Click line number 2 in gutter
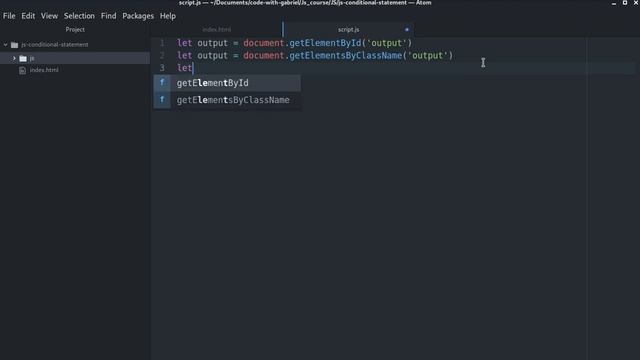Viewport: 640px width, 360px height. [162, 56]
